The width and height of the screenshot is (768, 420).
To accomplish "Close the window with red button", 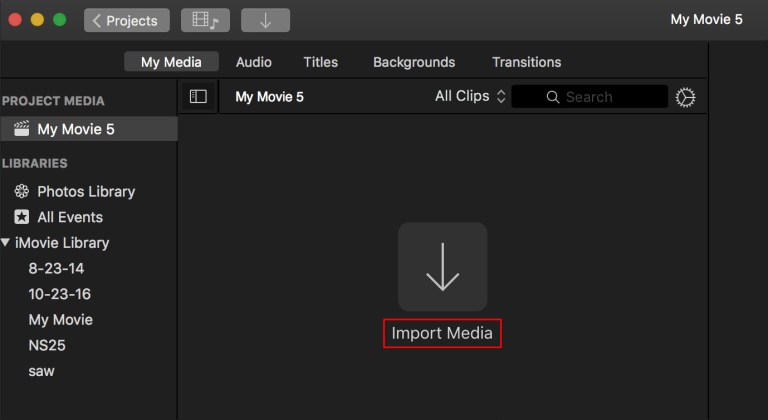I will (x=15, y=20).
